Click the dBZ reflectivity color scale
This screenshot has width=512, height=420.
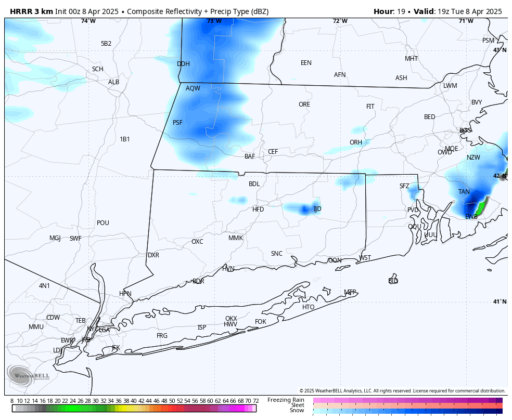[x=134, y=409]
